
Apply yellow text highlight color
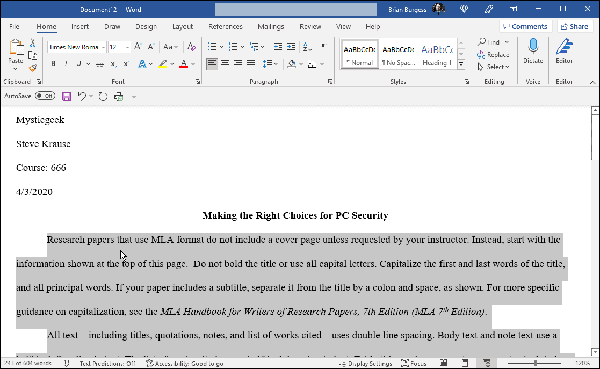163,64
